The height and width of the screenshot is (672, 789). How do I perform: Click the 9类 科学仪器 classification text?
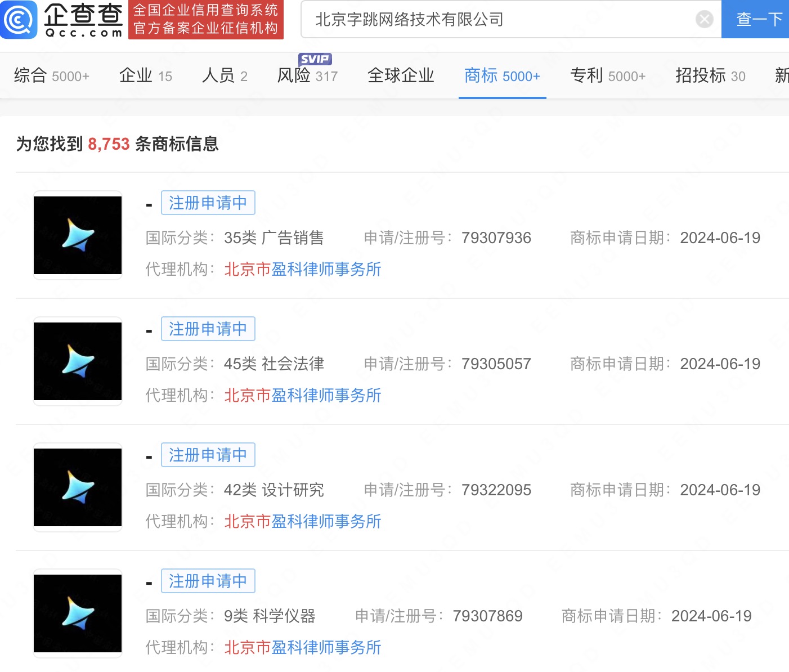270,616
